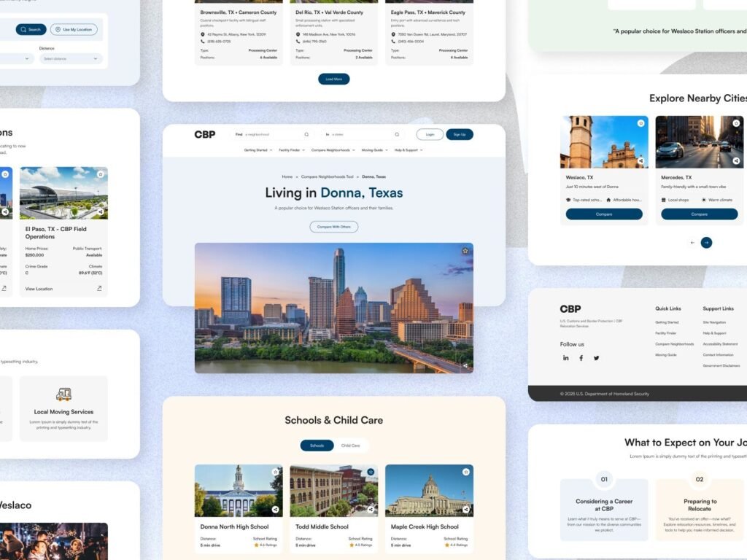Click the Search button
The image size is (747, 560).
31,29
